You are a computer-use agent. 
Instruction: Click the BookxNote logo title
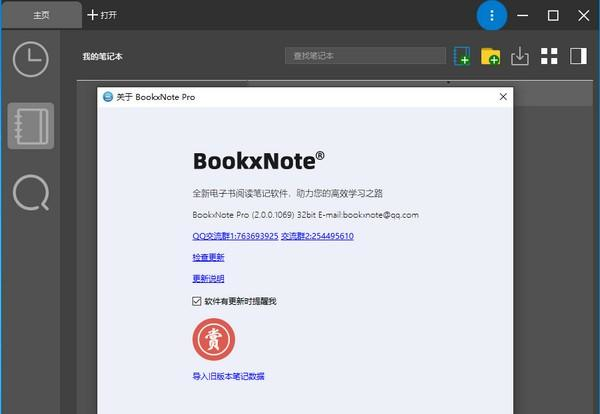(259, 161)
